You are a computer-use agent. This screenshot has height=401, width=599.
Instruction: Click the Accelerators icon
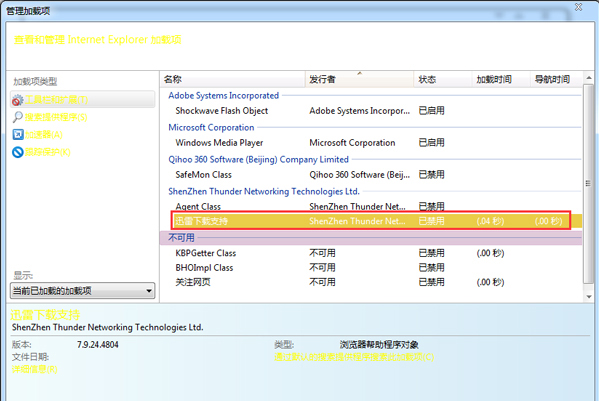click(18, 134)
